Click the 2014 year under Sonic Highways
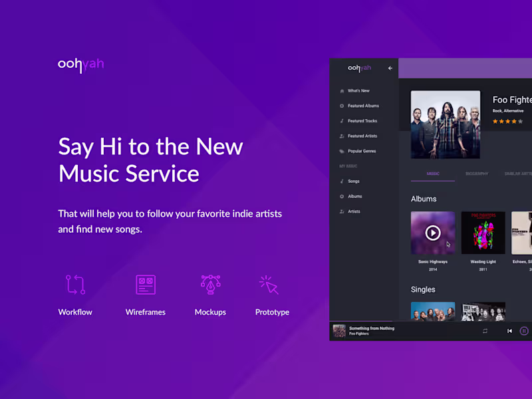This screenshot has width=532, height=399. [x=433, y=269]
